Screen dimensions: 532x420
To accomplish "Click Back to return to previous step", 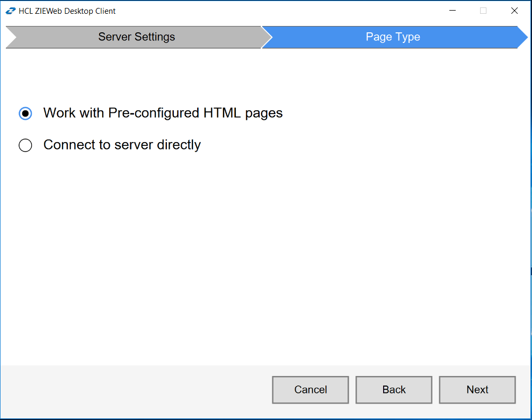I will click(394, 389).
